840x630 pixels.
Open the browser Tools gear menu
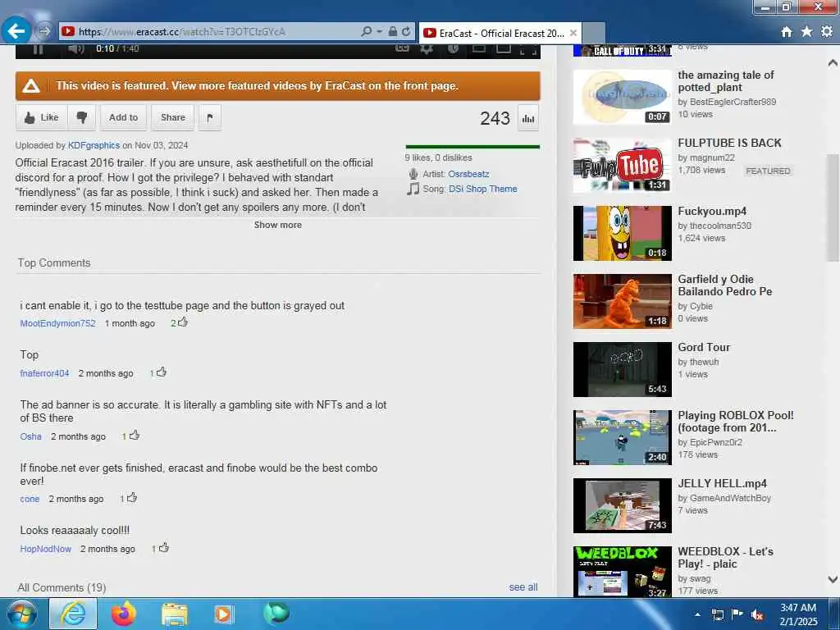pos(827,32)
